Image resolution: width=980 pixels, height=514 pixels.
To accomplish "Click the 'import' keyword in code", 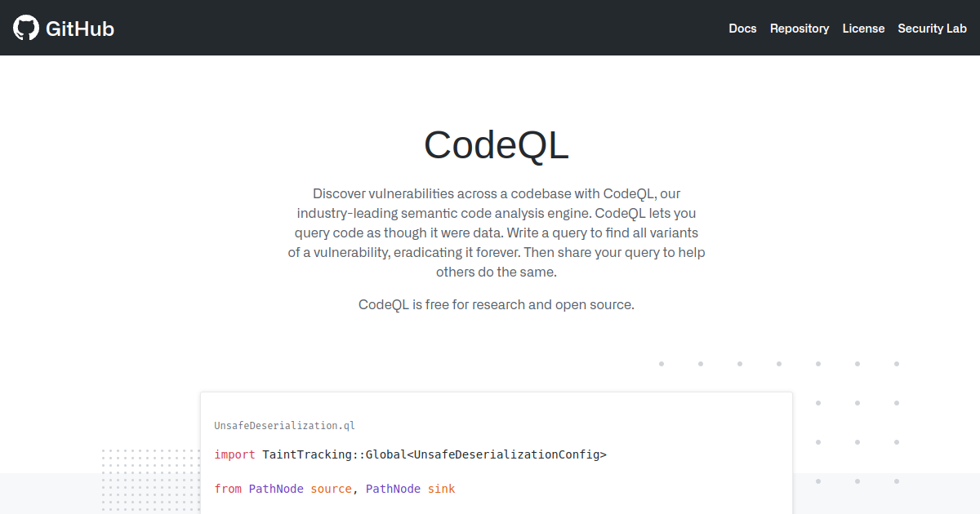I will pos(234,454).
